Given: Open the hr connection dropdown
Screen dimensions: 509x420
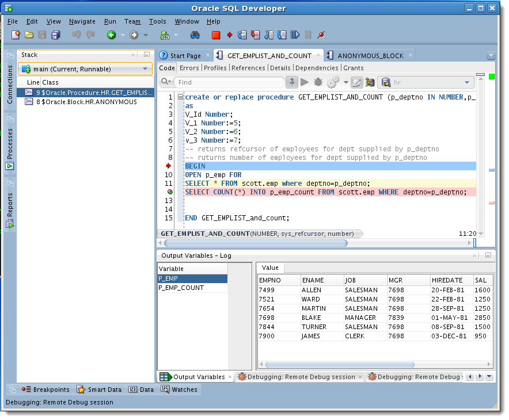Looking at the screenshot, I should point(468,82).
